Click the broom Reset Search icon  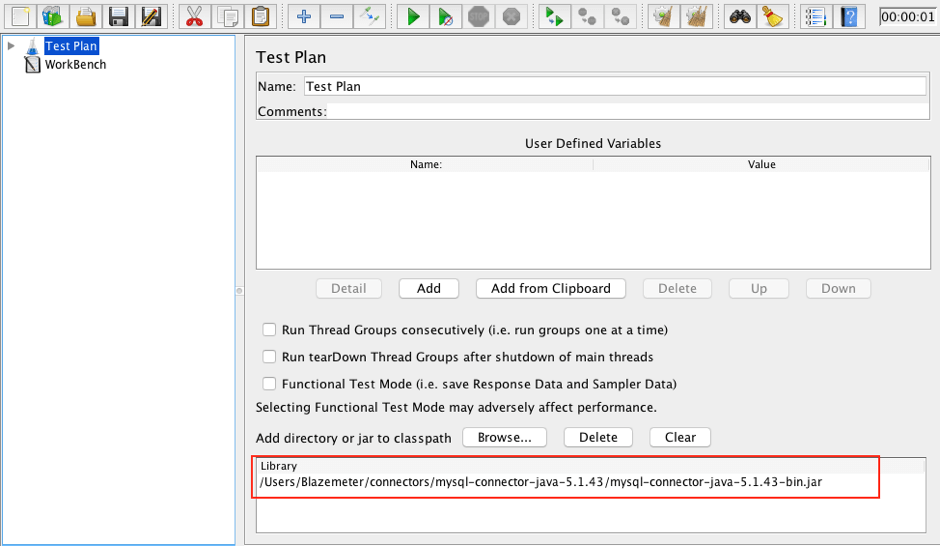(x=772, y=16)
